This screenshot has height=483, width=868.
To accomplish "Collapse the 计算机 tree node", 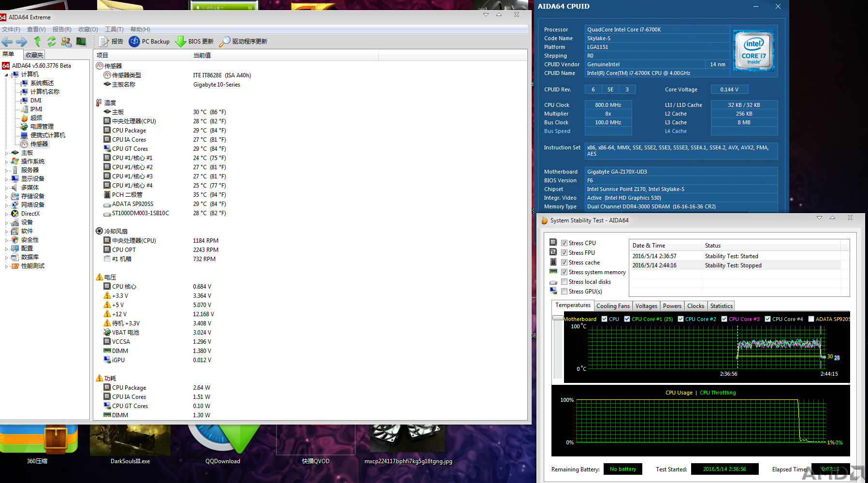I will pos(6,75).
